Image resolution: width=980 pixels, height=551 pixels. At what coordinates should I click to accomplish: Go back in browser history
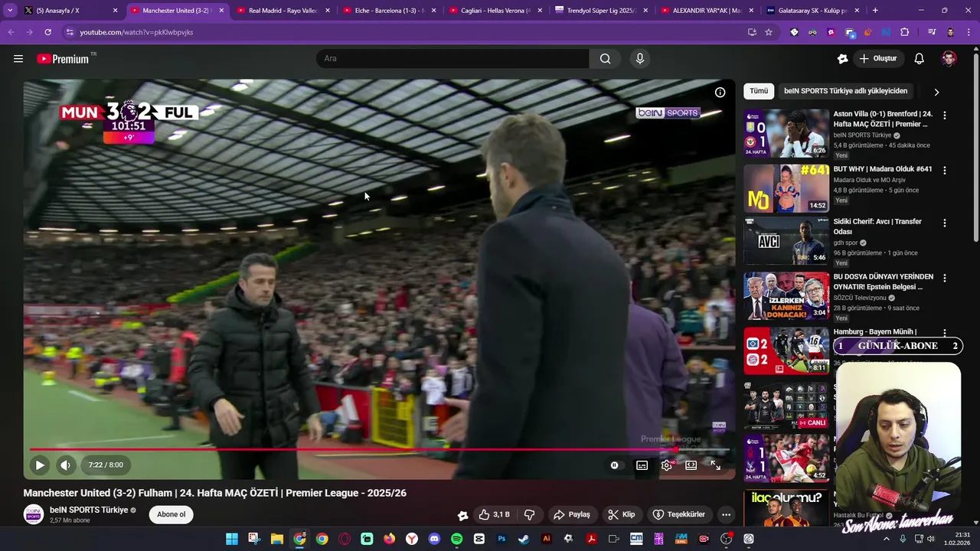tap(11, 32)
